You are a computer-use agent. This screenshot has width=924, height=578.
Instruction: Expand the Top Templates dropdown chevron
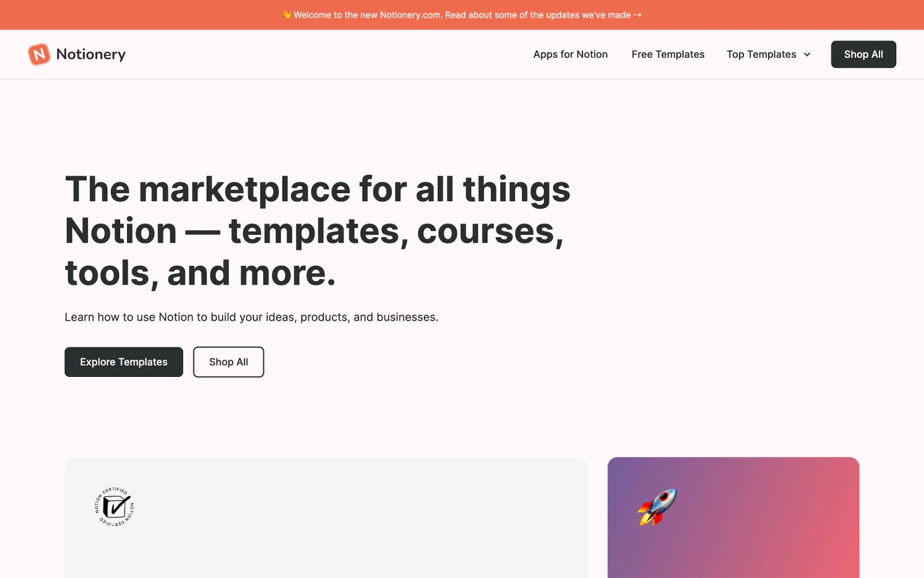tap(807, 54)
